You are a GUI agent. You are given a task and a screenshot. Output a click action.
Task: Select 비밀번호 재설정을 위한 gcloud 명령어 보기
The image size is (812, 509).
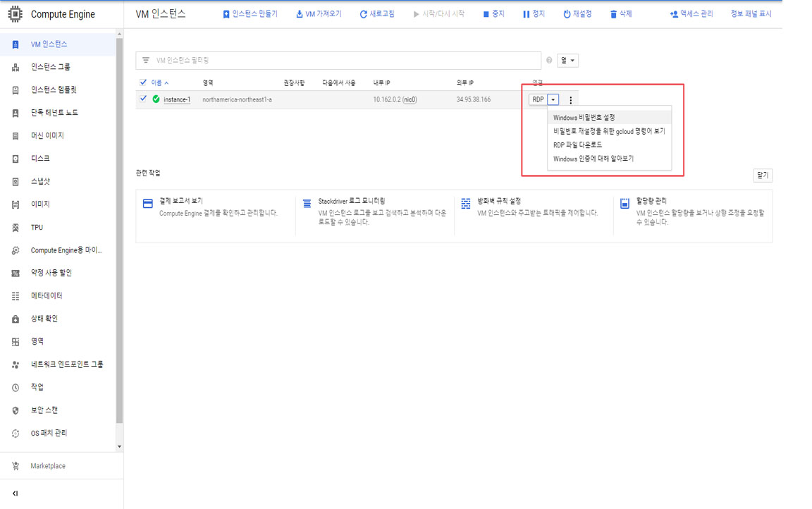point(610,131)
